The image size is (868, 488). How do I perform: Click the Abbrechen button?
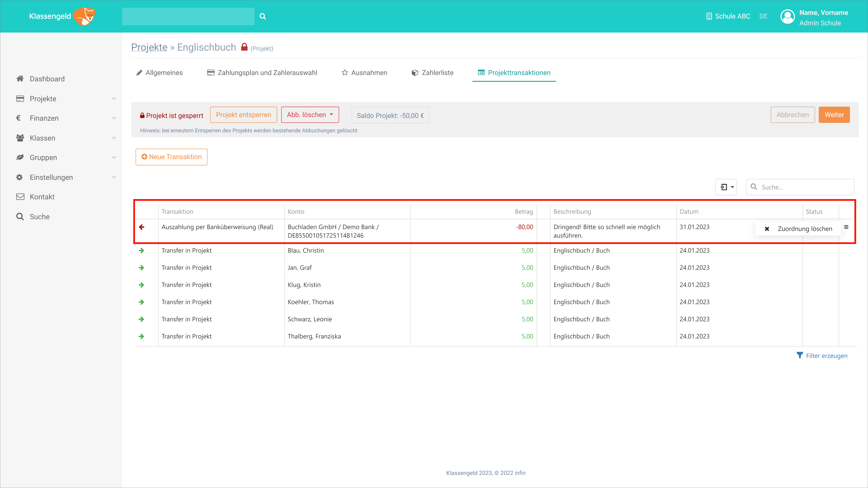pyautogui.click(x=793, y=115)
